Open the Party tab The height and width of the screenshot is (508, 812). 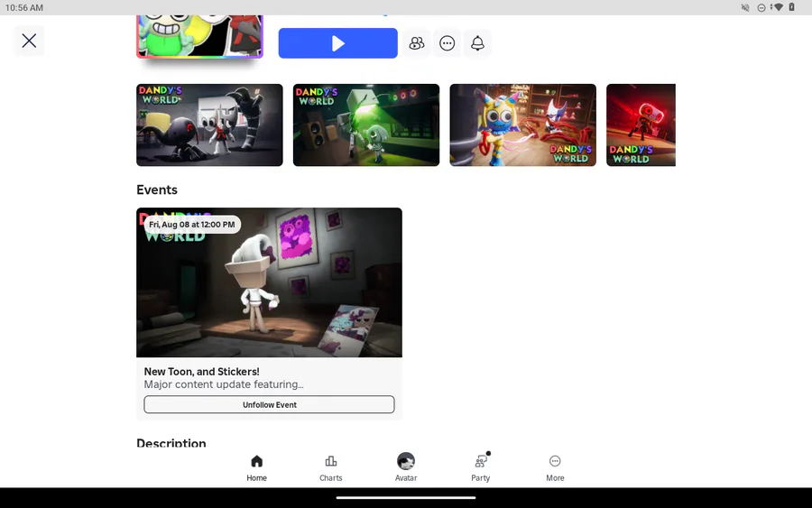coord(481,468)
